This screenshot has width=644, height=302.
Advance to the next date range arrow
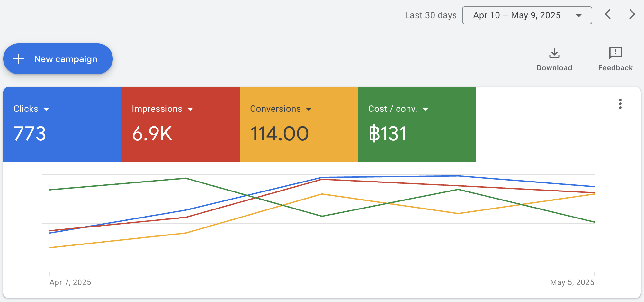[632, 14]
